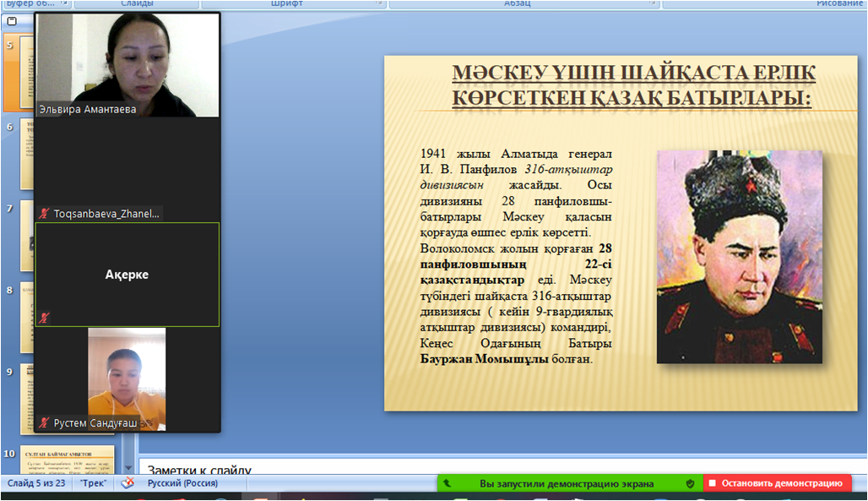The width and height of the screenshot is (868, 501).
Task: Click muted mic icon in Ақерке tile
Action: click(44, 318)
